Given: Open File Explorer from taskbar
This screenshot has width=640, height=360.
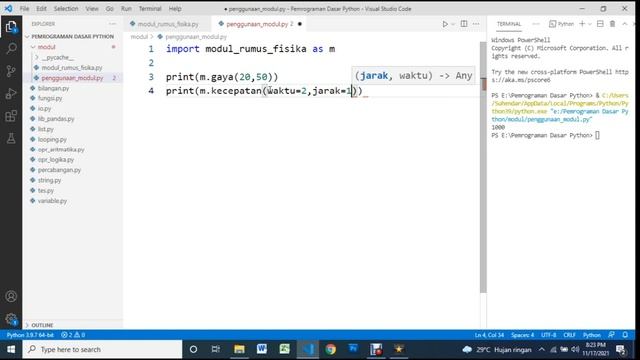Looking at the screenshot, I should click(x=239, y=349).
